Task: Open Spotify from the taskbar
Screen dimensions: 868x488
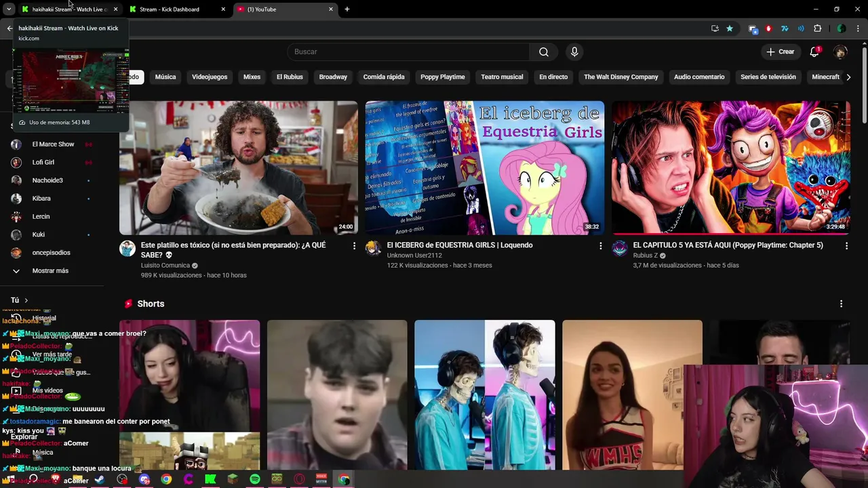Action: tap(255, 479)
